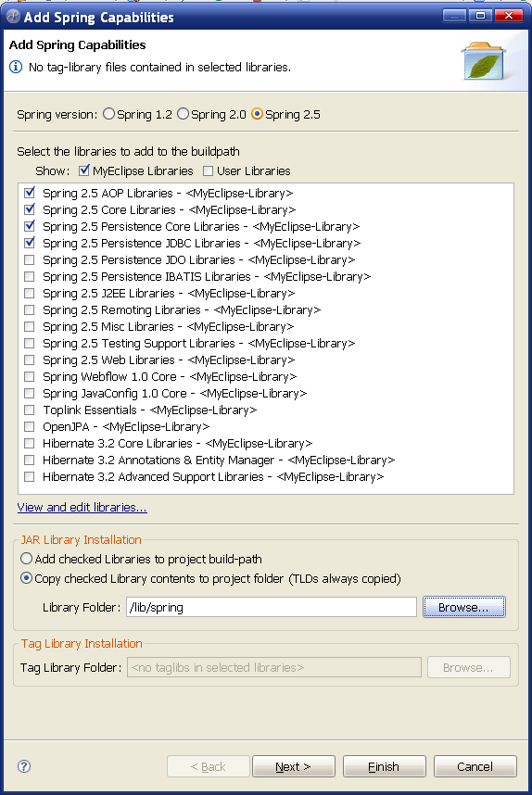Select the Spring 1.2 radio button
The height and width of the screenshot is (795, 532).
tap(108, 114)
